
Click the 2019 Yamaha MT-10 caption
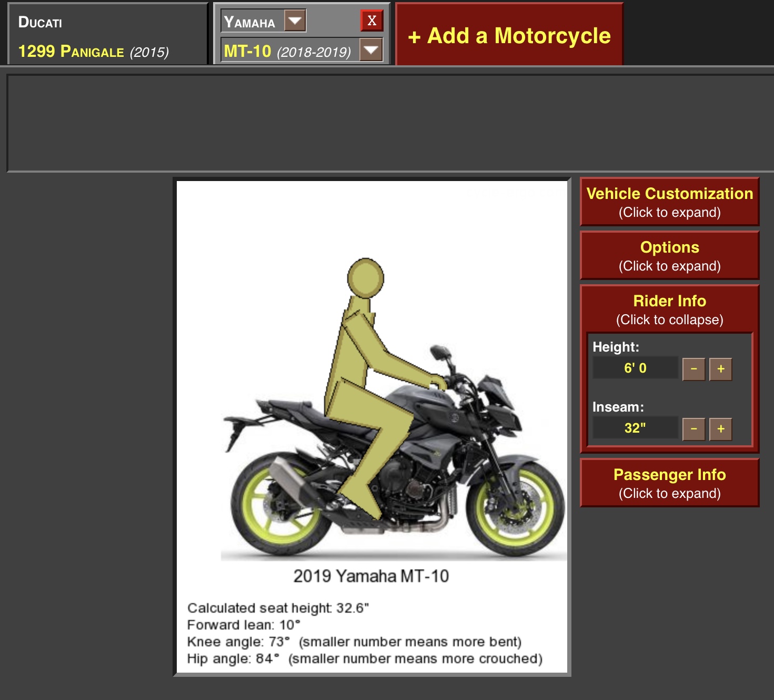click(371, 576)
